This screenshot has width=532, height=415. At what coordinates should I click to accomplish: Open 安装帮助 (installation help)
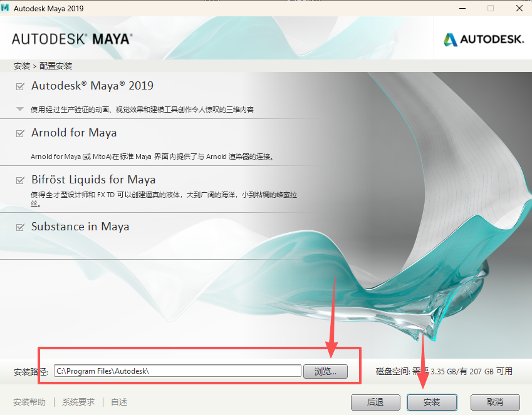coord(29,402)
